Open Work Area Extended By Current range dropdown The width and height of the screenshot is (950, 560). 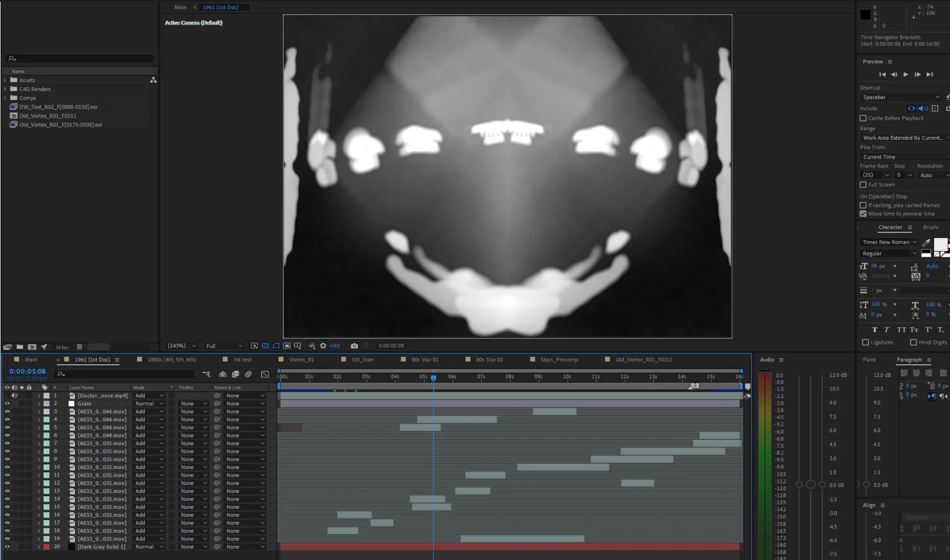point(904,138)
